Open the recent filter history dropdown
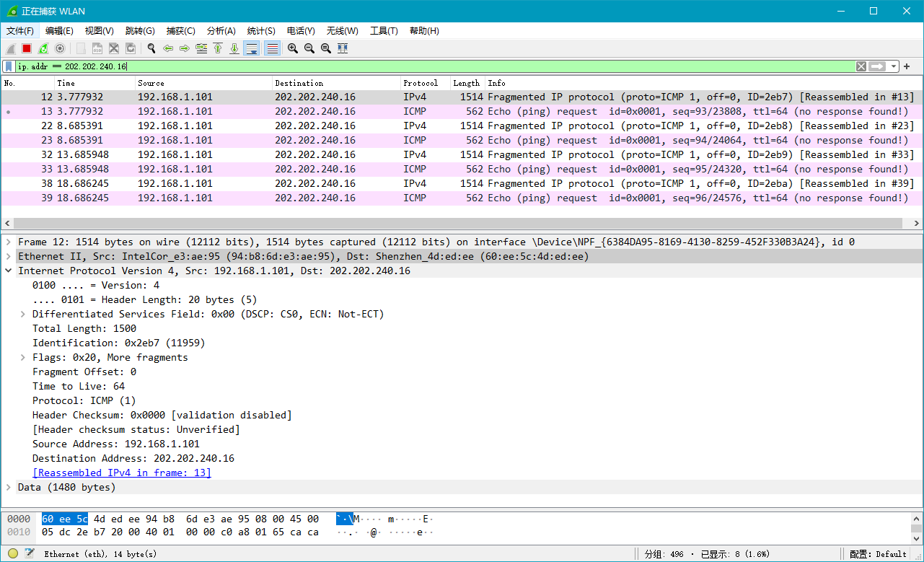 (894, 66)
